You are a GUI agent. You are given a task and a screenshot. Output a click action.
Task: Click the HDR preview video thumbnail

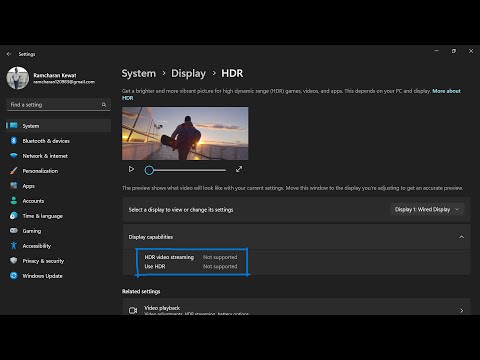point(185,133)
